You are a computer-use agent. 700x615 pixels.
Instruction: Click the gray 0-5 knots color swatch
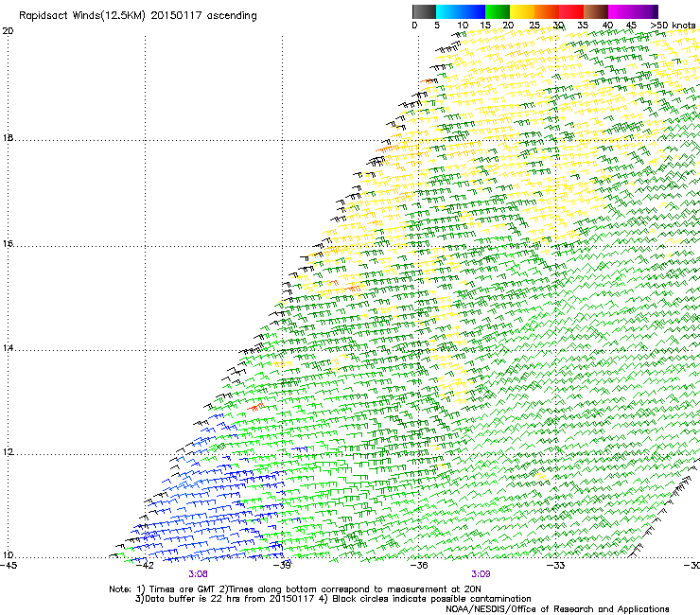(424, 11)
